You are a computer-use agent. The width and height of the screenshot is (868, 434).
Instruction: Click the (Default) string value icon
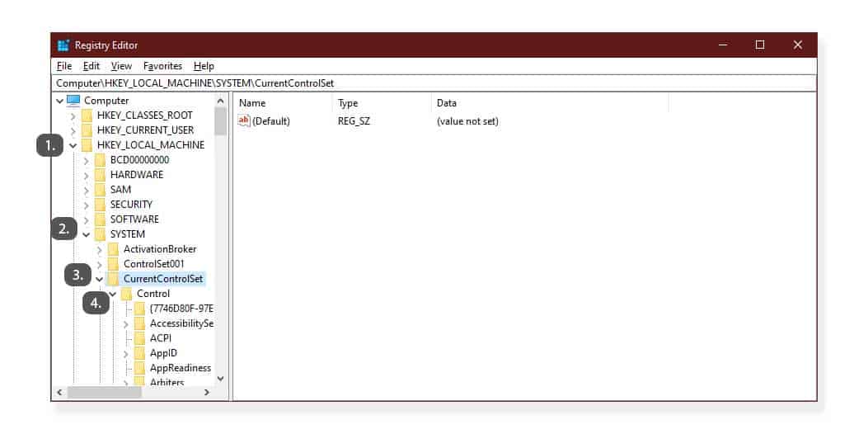coord(244,120)
